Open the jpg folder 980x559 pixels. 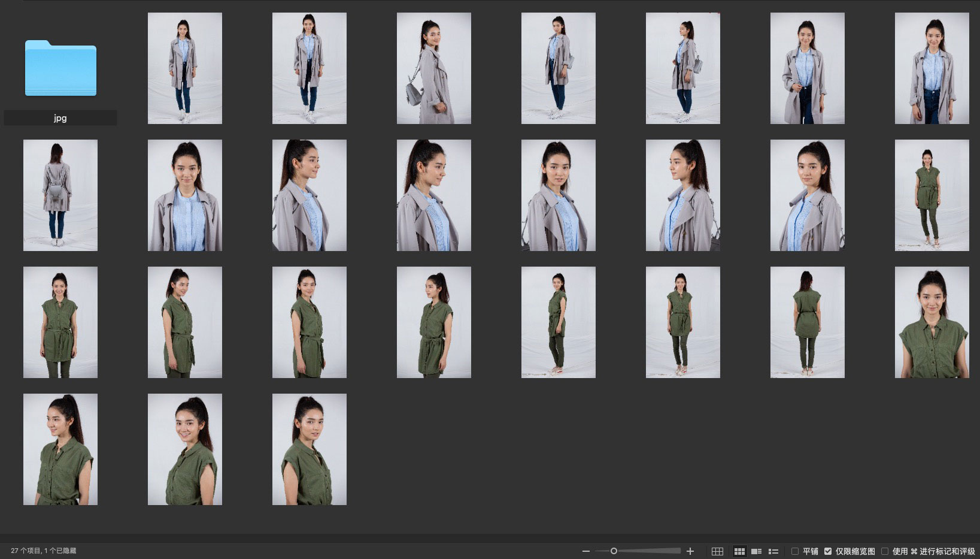(x=60, y=68)
